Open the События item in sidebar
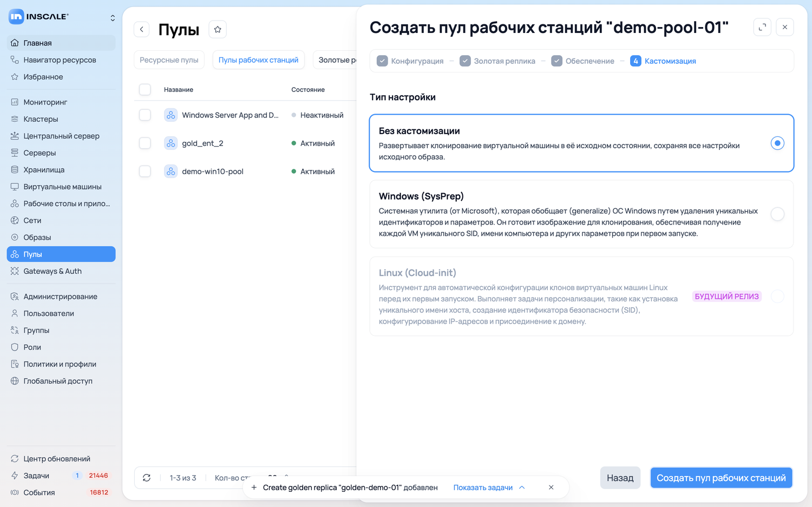The image size is (812, 507). [61, 492]
